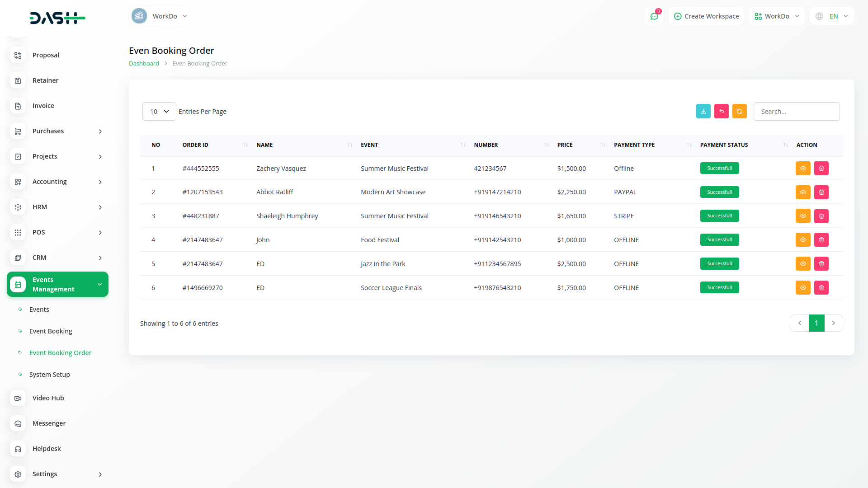Open Event Booking in the sidebar
The image size is (868, 488).
[51, 331]
